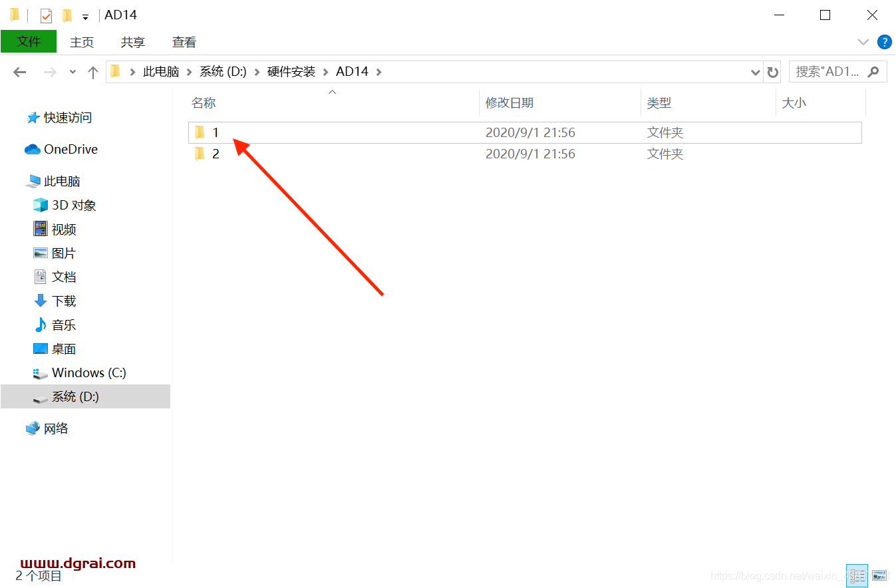Viewport: 896px width, 588px height.
Task: Open Windows (C:) drive in sidebar
Action: [88, 373]
